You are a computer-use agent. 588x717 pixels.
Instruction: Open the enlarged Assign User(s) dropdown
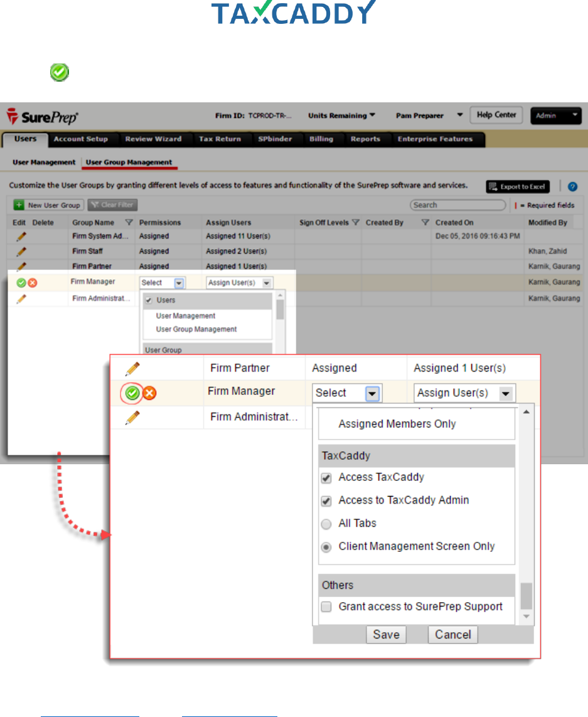tap(464, 393)
